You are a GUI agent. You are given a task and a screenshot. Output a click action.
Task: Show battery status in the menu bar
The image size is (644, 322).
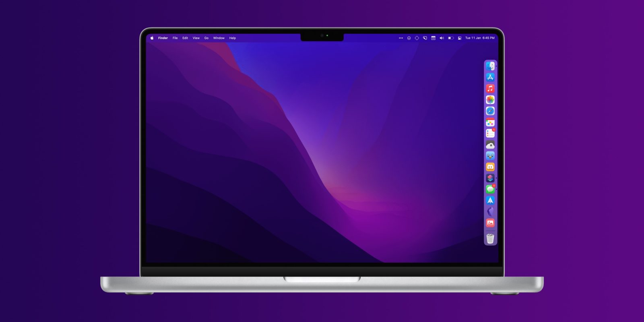(x=451, y=38)
